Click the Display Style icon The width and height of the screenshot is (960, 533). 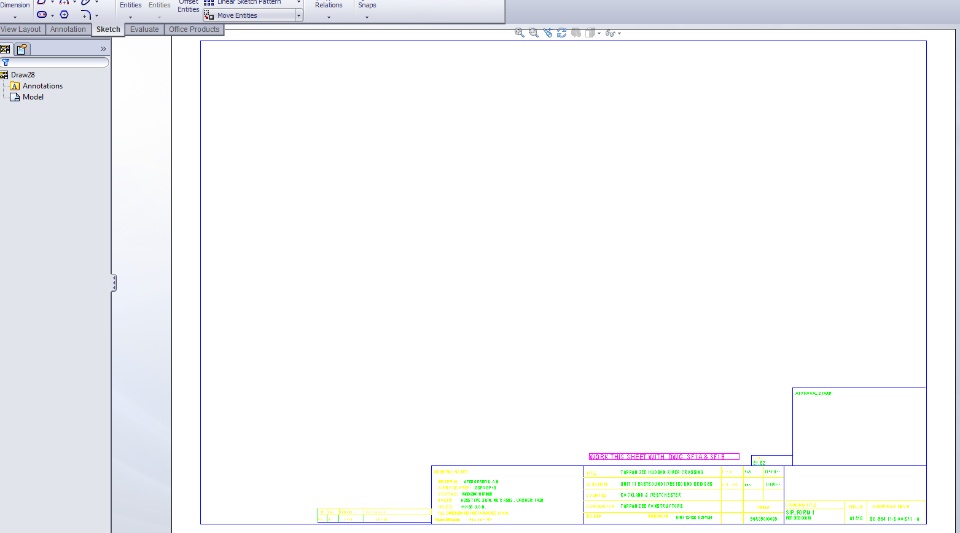(x=590, y=33)
